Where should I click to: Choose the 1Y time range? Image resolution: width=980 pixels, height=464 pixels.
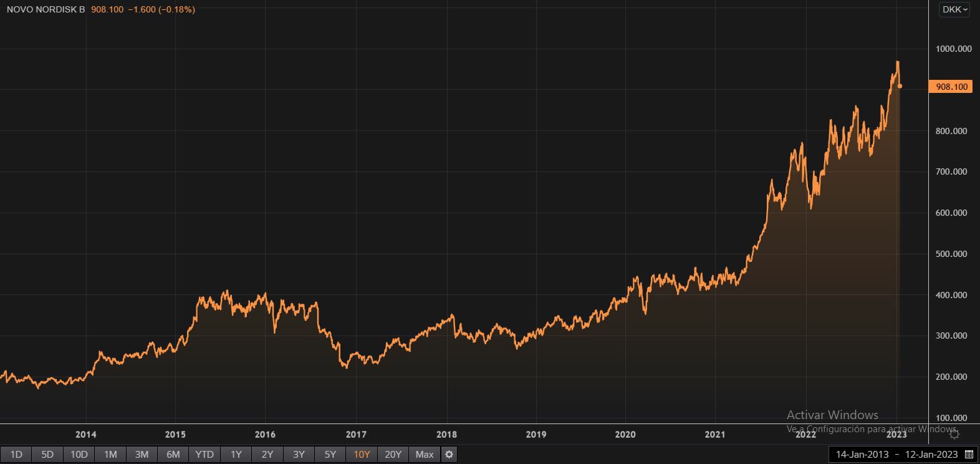point(236,454)
